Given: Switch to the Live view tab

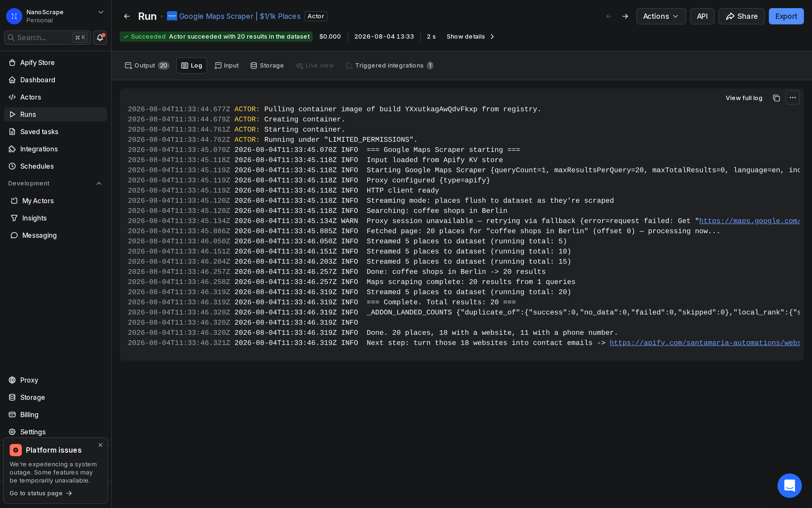Looking at the screenshot, I should [315, 66].
